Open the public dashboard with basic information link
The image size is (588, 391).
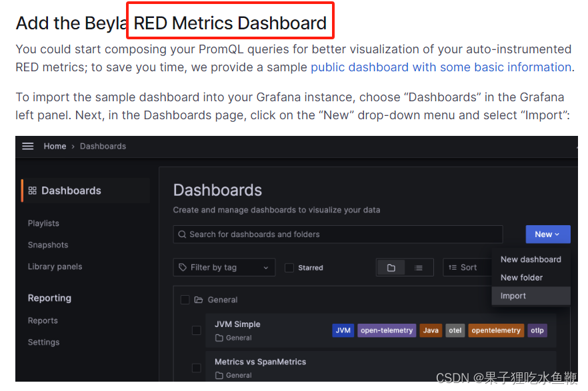coord(441,67)
